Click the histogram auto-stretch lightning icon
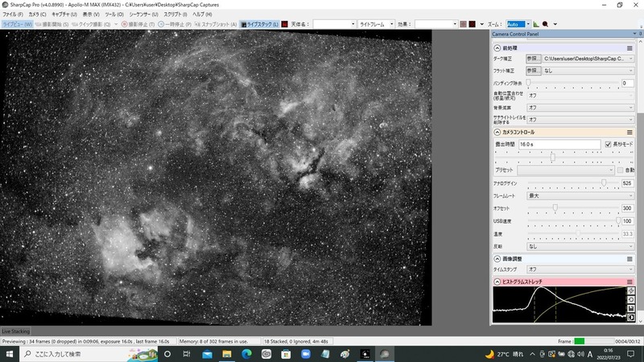Screen dimensions: 644x362 631,290
